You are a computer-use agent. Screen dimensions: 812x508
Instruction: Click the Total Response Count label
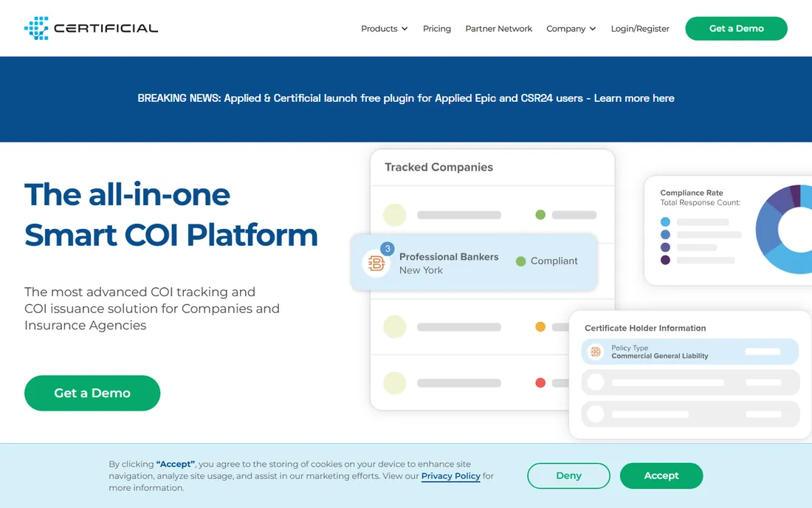tap(700, 202)
